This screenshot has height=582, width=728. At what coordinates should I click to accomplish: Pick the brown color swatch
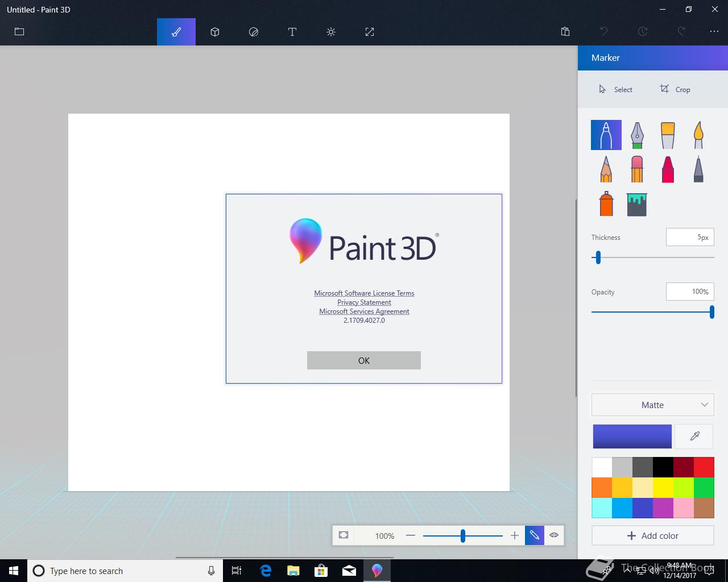(x=704, y=508)
